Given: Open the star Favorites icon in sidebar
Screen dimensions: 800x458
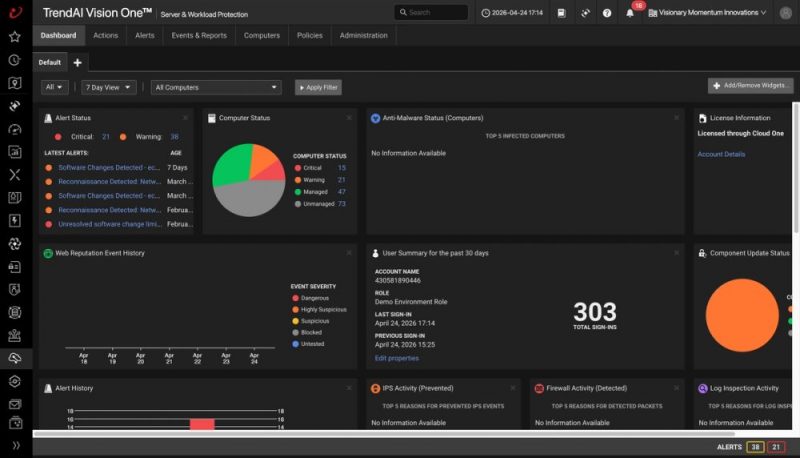Looking at the screenshot, I should 15,36.
